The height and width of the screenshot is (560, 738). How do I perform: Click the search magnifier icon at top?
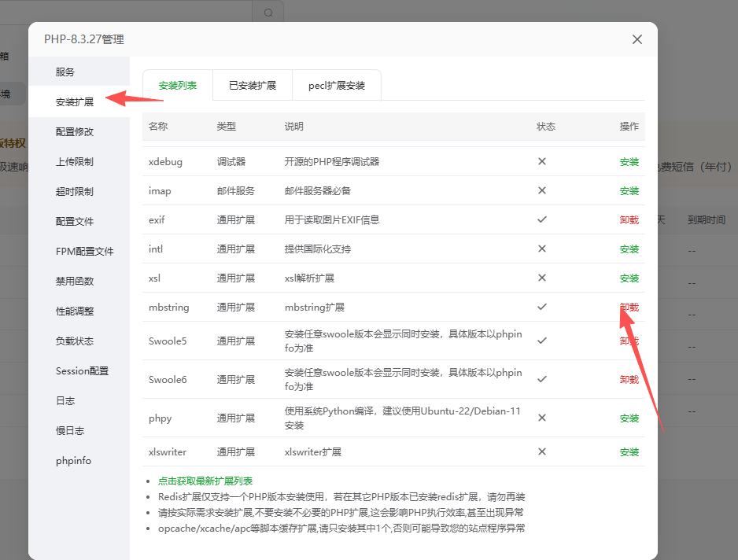(268, 12)
